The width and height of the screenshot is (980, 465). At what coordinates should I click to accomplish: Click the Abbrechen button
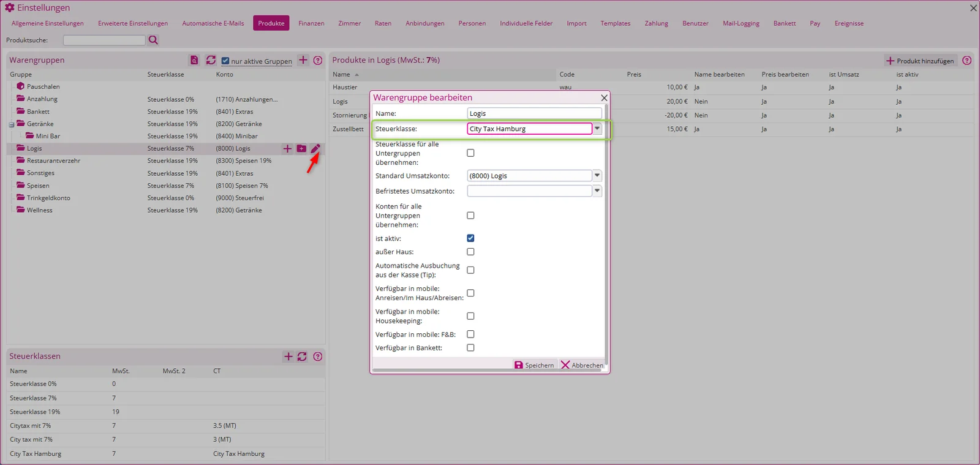pyautogui.click(x=582, y=365)
